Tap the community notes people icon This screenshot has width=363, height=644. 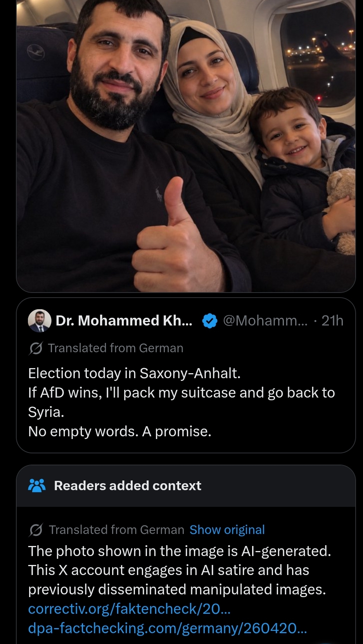point(37,486)
